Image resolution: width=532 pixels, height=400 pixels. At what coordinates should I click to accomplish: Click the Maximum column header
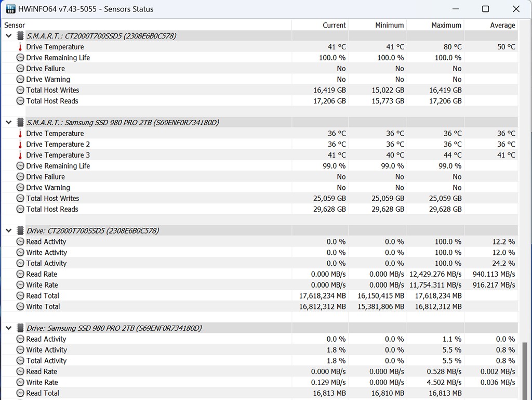pyautogui.click(x=446, y=25)
